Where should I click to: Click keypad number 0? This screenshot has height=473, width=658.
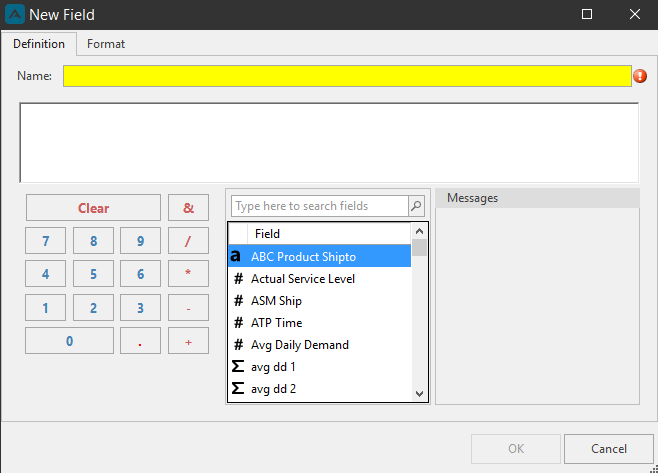tap(69, 341)
